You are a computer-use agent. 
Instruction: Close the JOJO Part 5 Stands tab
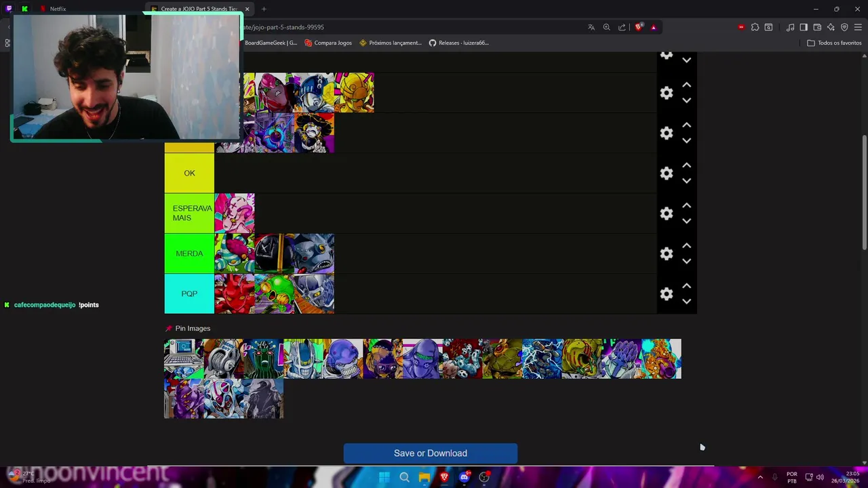pos(247,9)
